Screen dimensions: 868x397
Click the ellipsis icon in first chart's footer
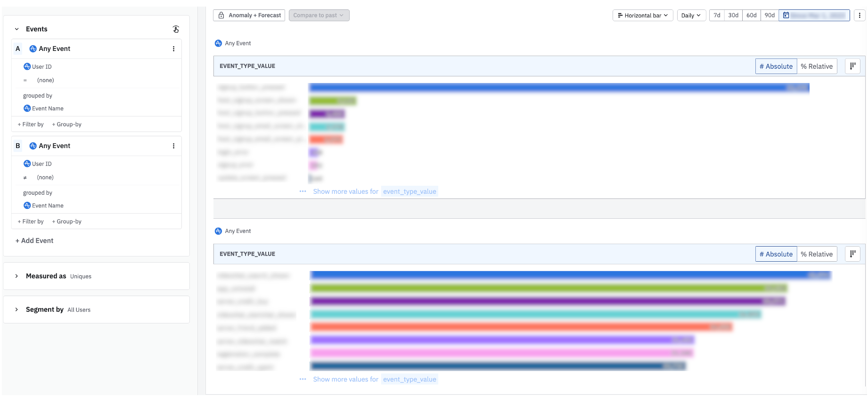303,191
